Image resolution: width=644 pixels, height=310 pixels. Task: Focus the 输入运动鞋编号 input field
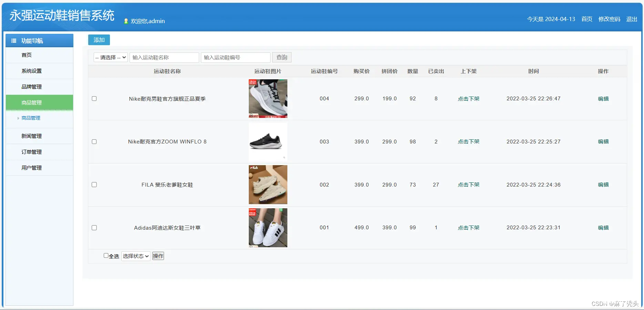pos(236,57)
